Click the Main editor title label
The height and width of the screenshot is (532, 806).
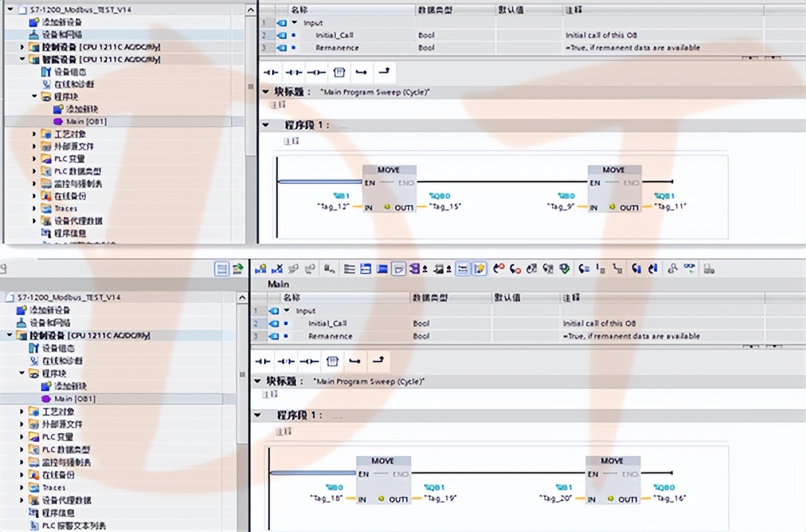point(279,284)
